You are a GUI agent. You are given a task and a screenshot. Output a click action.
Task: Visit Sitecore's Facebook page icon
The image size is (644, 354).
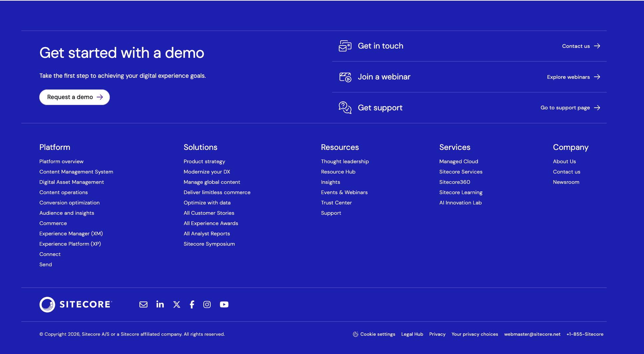pyautogui.click(x=192, y=304)
